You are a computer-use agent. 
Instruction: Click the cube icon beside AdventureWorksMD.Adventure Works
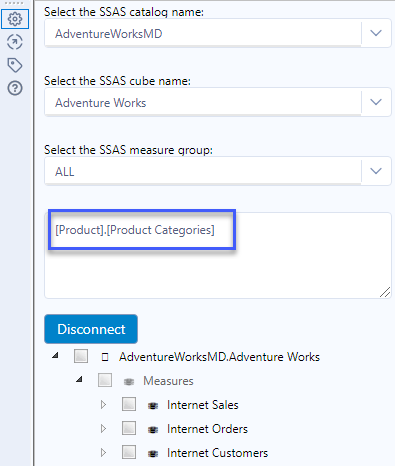[x=105, y=357]
